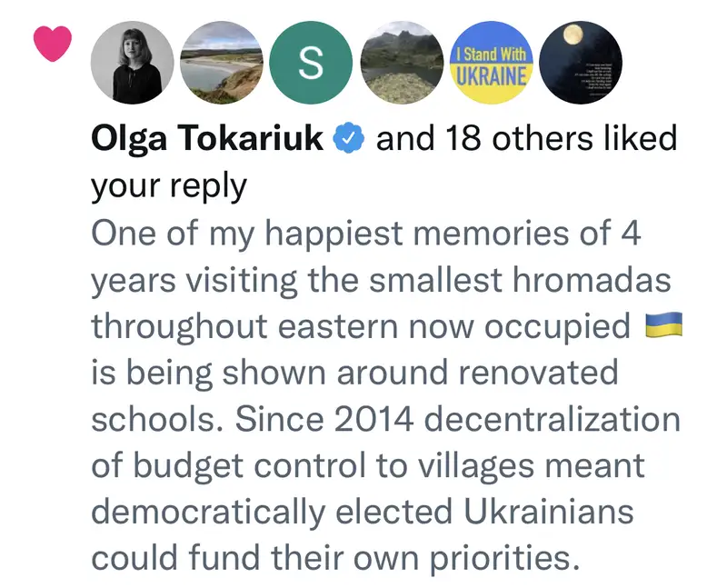
Task: Click the Ukraine flag emoji
Action: (662, 324)
